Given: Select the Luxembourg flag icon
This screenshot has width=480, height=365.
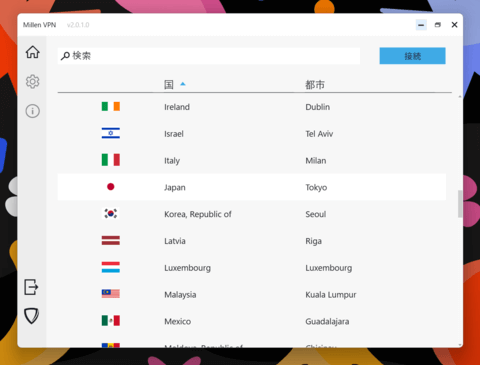Looking at the screenshot, I should (x=111, y=267).
